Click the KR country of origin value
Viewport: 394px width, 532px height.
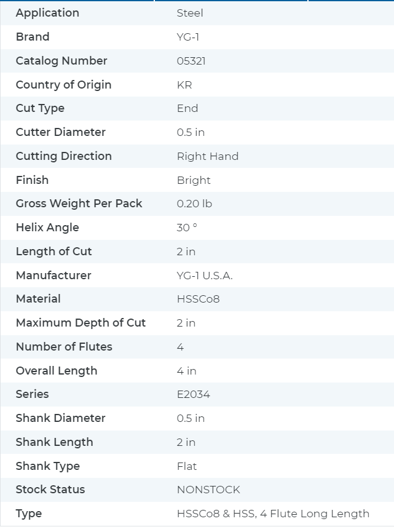[x=184, y=84]
